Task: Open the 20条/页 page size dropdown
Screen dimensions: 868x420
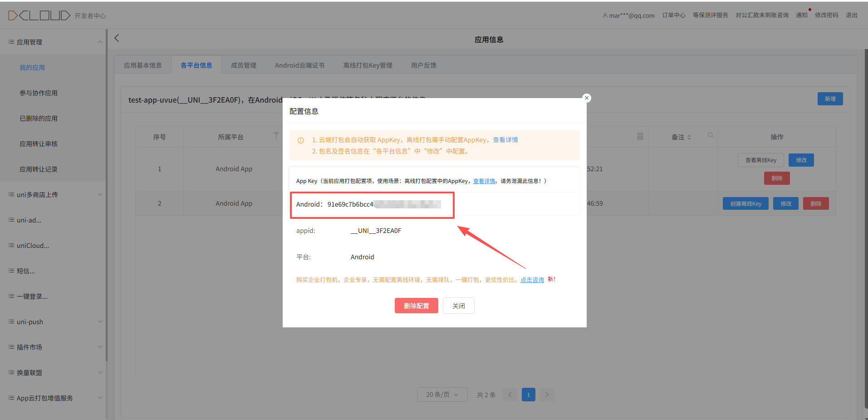Action: pos(441,395)
